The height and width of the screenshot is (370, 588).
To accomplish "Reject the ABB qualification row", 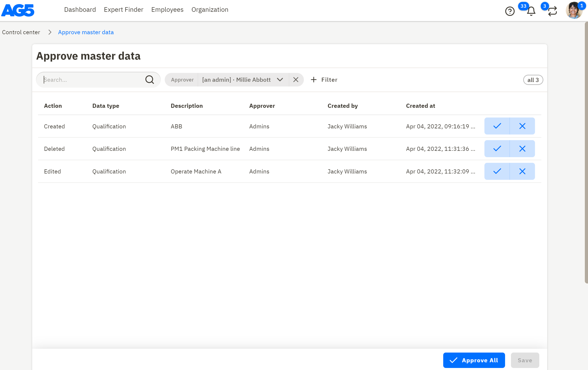I will (x=522, y=126).
